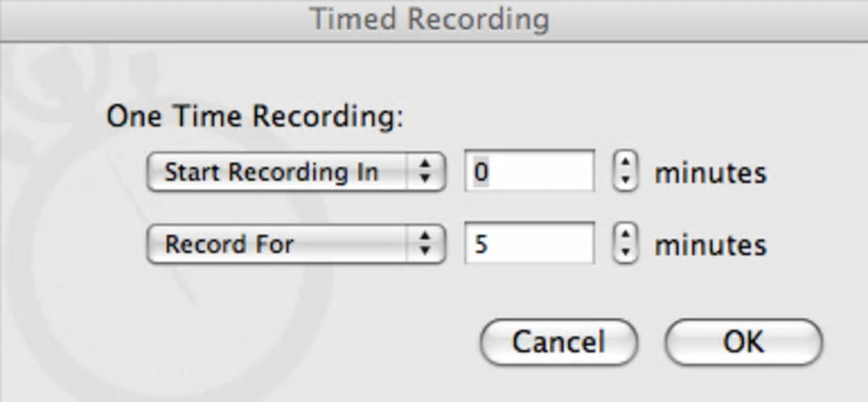
Task: Decrease the Record For duration with the down arrow
Action: tap(625, 254)
